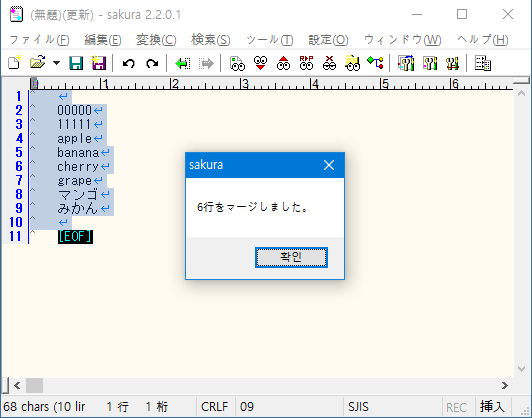Click the Open file folder icon

[x=38, y=63]
